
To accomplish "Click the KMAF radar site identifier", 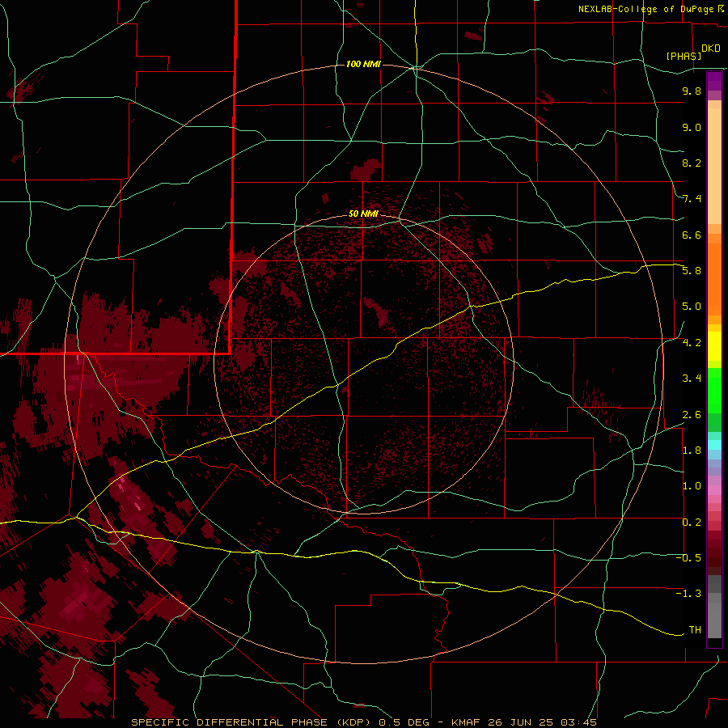I will pos(464,722).
